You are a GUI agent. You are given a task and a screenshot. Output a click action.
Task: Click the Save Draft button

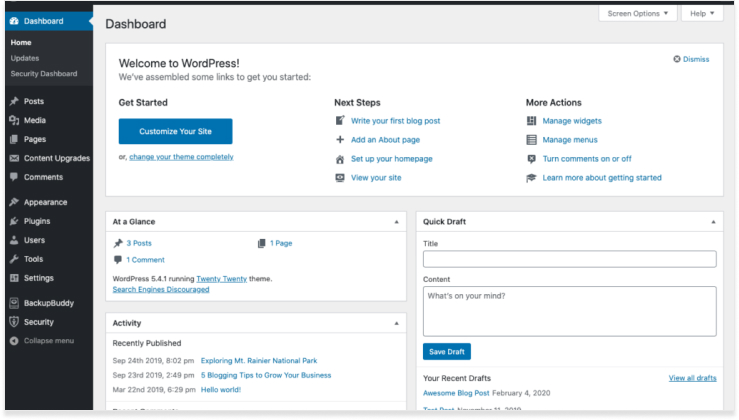pyautogui.click(x=447, y=352)
